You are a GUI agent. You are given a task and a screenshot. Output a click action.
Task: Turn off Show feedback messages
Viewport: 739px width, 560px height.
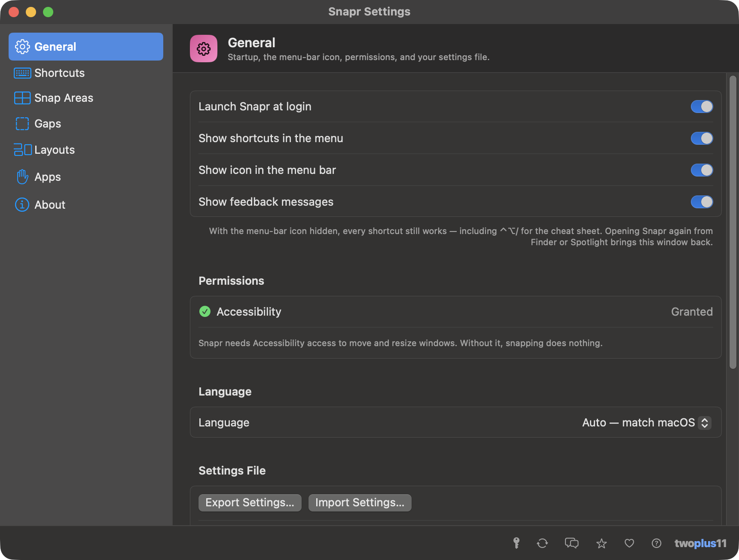702,202
